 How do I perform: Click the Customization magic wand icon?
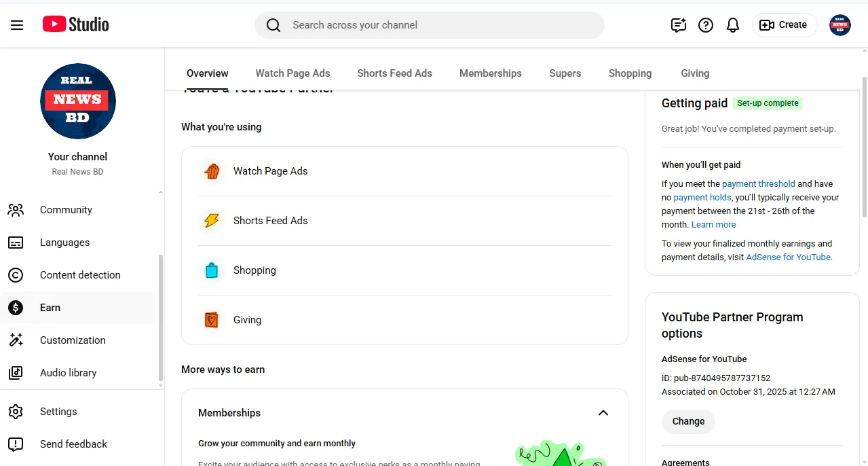click(16, 340)
